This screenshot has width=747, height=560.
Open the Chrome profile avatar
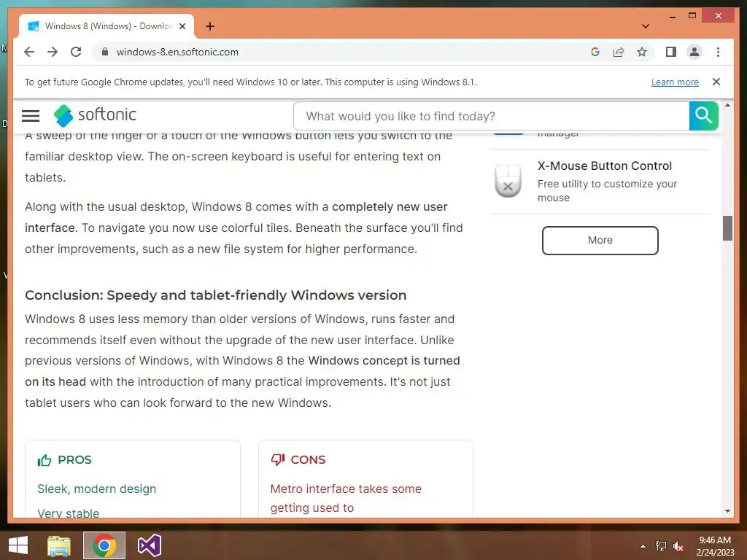tap(694, 52)
